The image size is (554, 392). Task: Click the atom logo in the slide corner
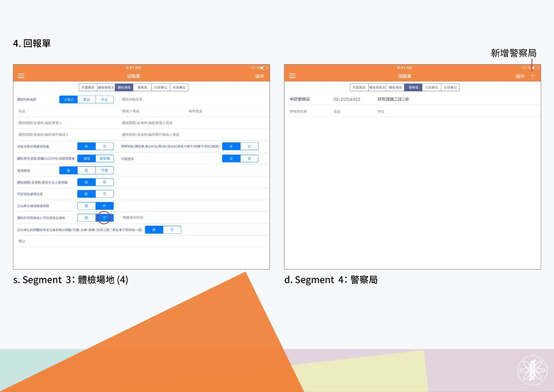pos(533,370)
